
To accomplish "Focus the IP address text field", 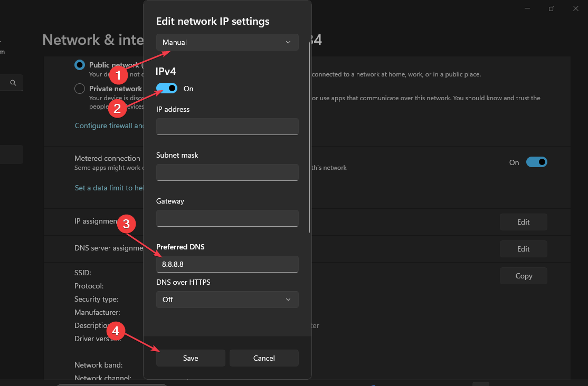I will (227, 127).
